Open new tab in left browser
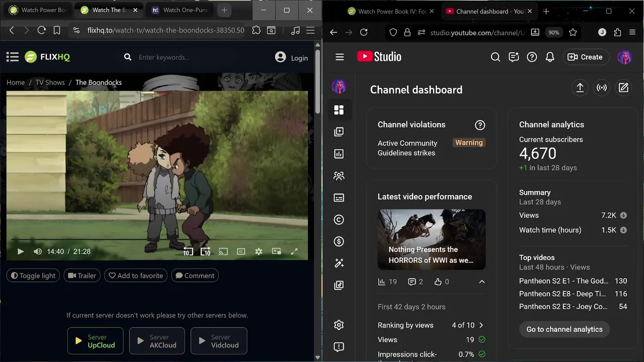 (x=224, y=10)
